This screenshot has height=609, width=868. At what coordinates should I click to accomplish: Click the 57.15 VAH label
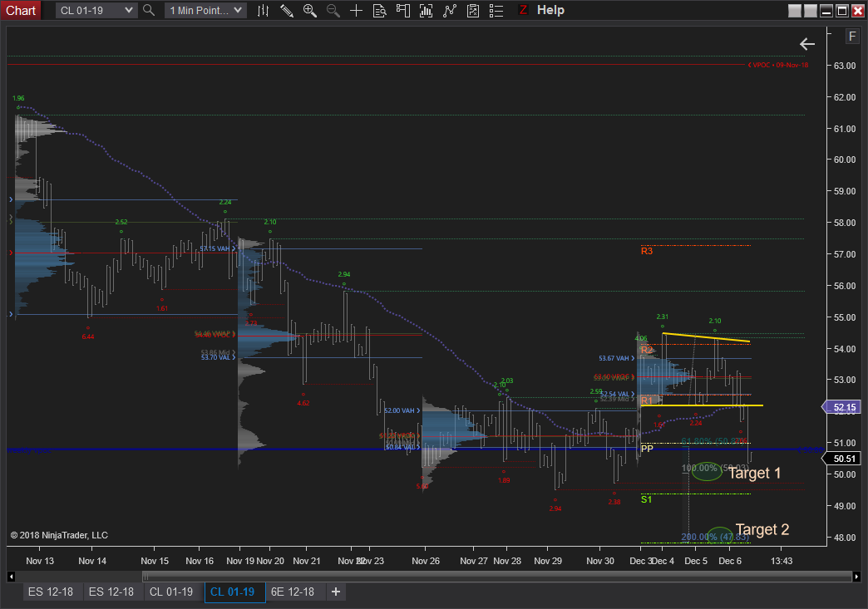click(x=218, y=248)
